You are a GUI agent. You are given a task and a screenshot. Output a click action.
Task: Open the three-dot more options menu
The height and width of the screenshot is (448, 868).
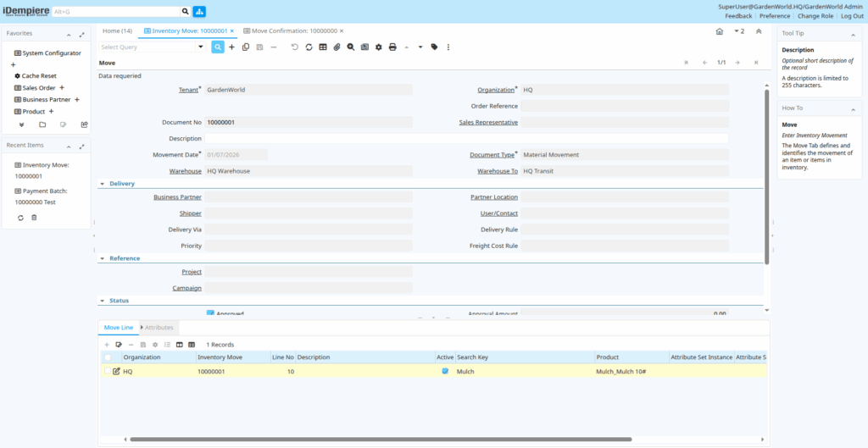[448, 47]
